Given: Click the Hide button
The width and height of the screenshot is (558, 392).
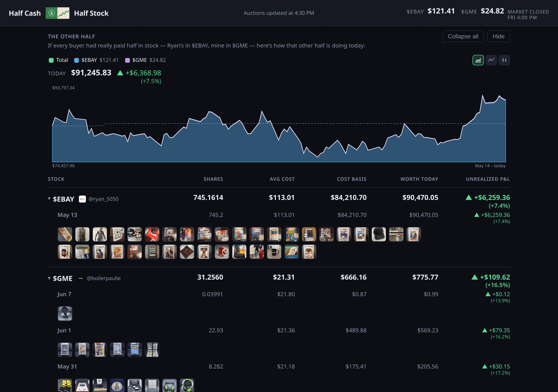Looking at the screenshot, I should coord(498,36).
